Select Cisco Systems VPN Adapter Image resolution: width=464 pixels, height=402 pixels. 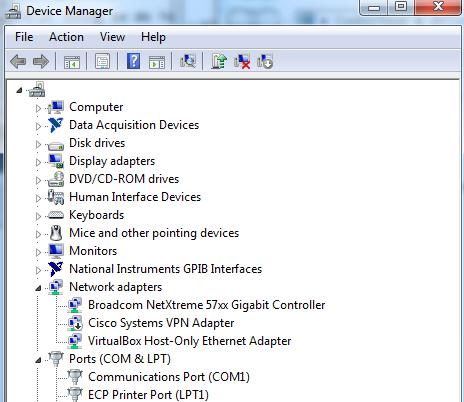(161, 323)
